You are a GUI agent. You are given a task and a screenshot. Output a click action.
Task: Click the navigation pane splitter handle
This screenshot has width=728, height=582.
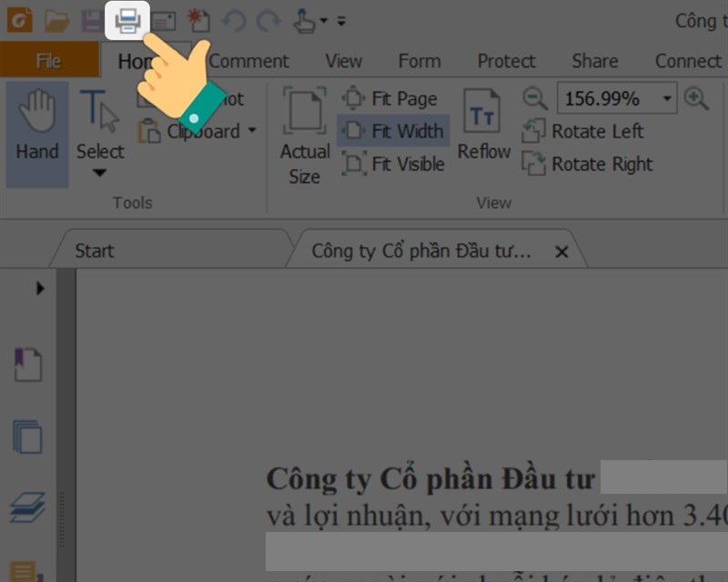tap(62, 520)
